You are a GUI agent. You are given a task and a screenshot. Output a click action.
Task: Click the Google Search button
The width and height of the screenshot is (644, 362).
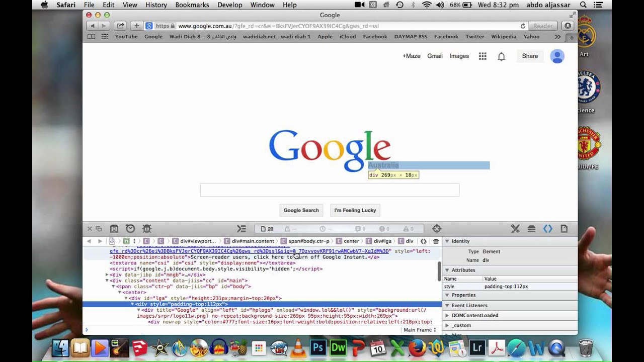tap(301, 211)
